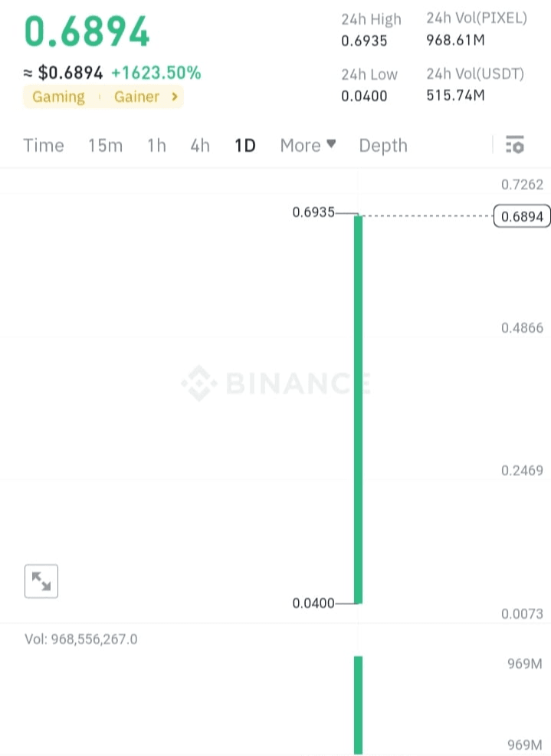Tap the Gainer label

pos(136,97)
